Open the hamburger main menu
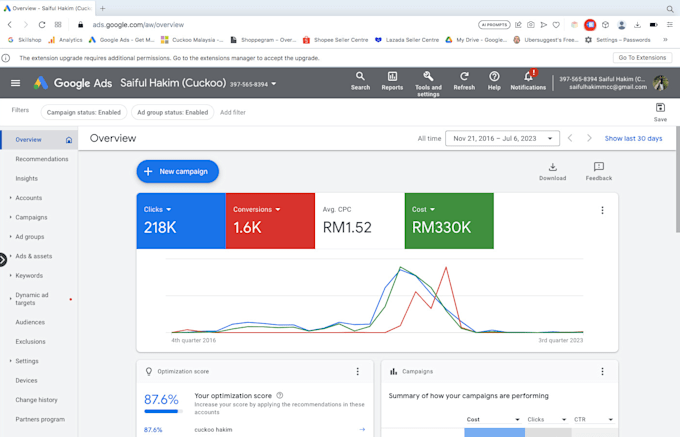 [x=15, y=83]
